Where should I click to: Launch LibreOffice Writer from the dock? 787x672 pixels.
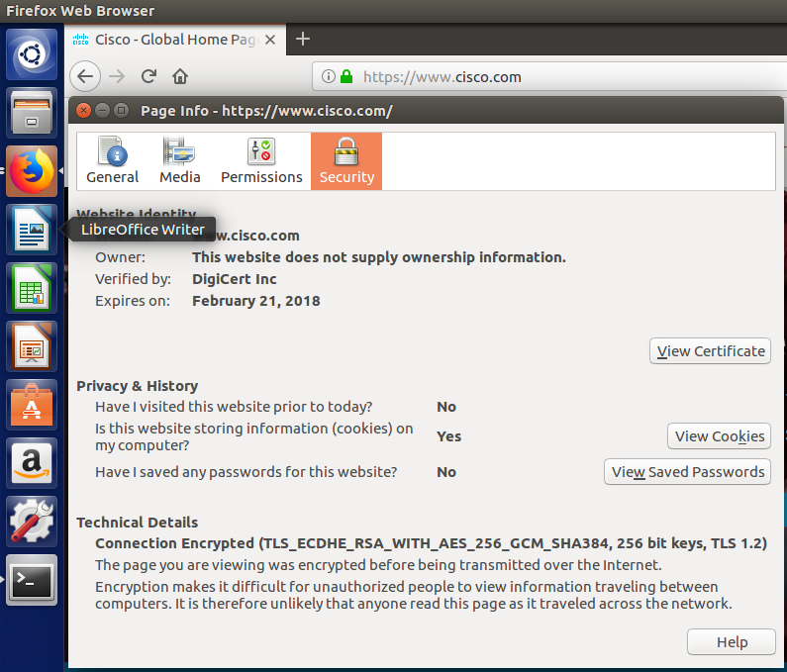32,231
